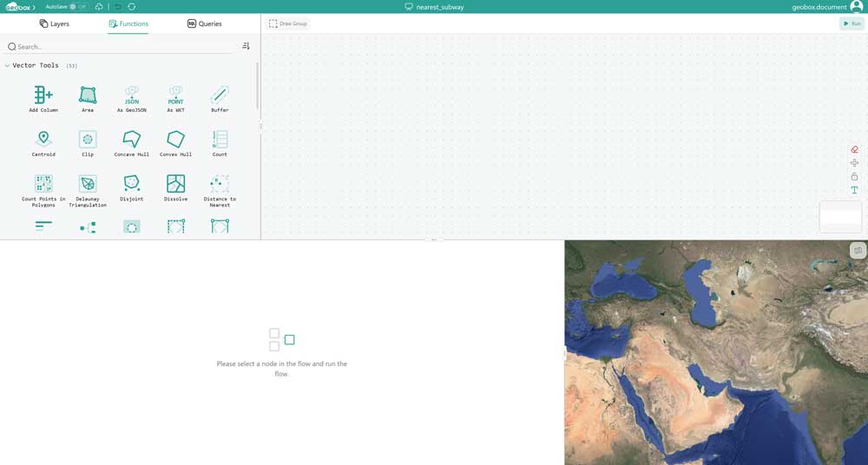Pick the Convex Hull tool
This screenshot has width=868, height=465.
point(175,143)
